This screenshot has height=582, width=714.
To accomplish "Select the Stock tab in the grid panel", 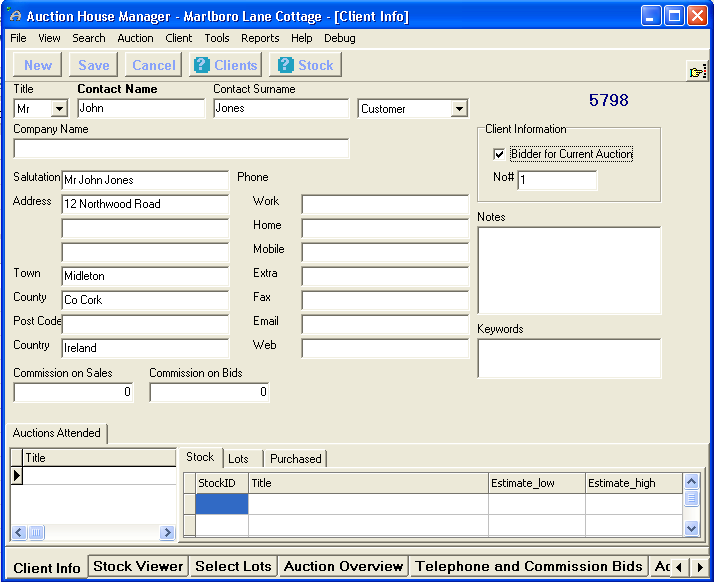I will pos(200,457).
